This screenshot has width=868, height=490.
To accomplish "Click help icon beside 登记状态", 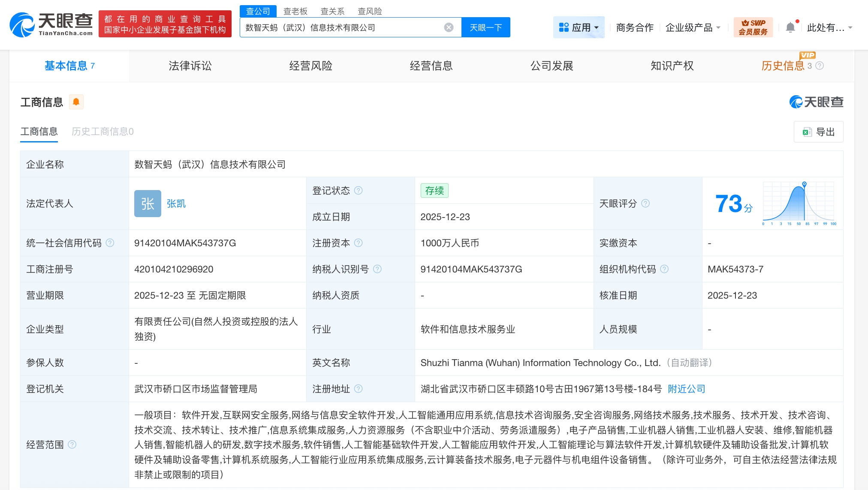I will click(x=359, y=191).
